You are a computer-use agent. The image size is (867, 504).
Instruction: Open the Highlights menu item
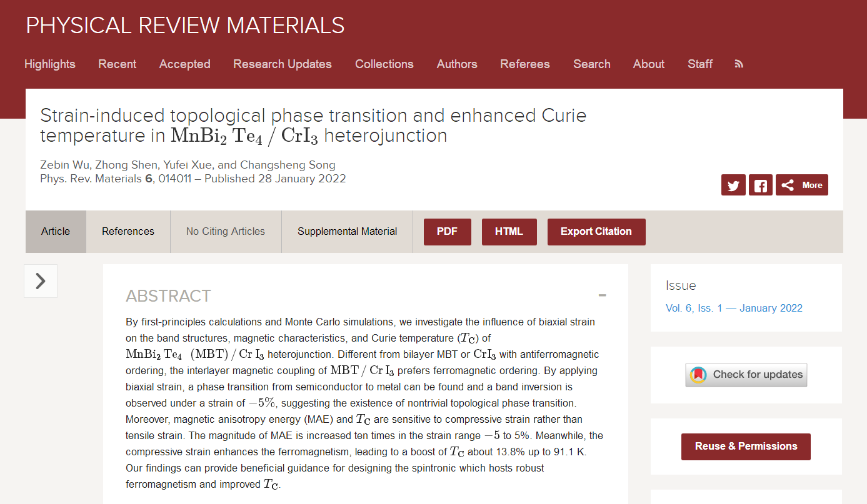click(50, 64)
